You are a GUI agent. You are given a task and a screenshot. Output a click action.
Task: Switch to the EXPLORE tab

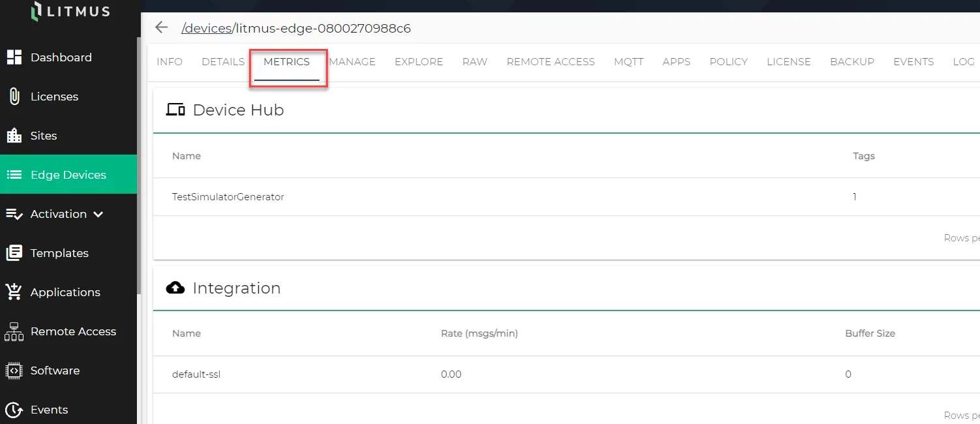click(419, 62)
